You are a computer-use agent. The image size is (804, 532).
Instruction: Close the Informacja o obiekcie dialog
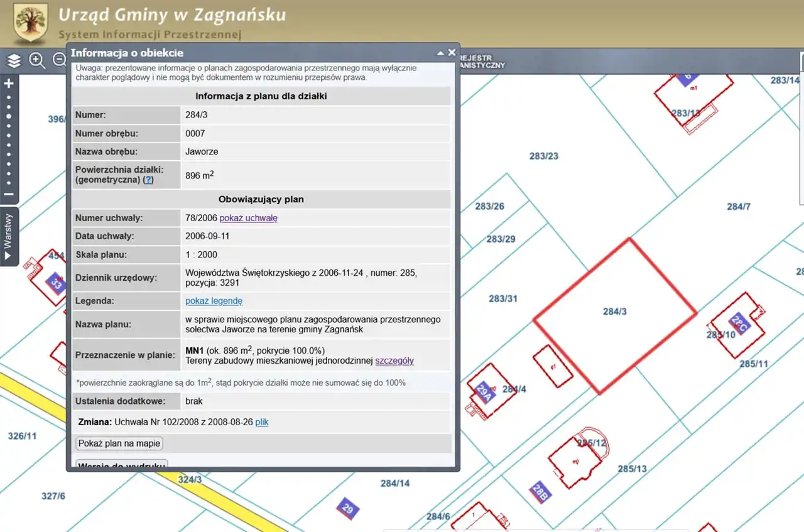(x=452, y=53)
